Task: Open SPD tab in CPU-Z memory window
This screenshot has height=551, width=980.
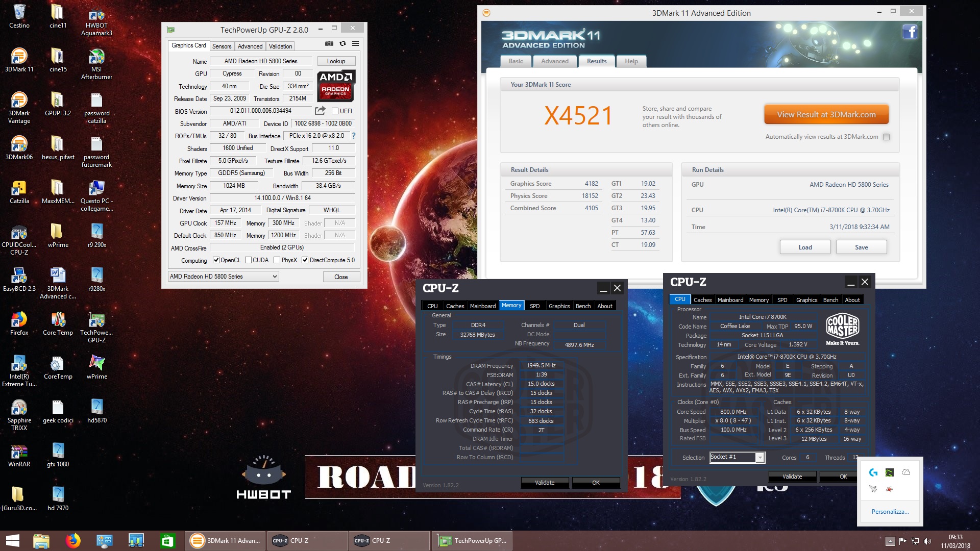Action: tap(534, 306)
